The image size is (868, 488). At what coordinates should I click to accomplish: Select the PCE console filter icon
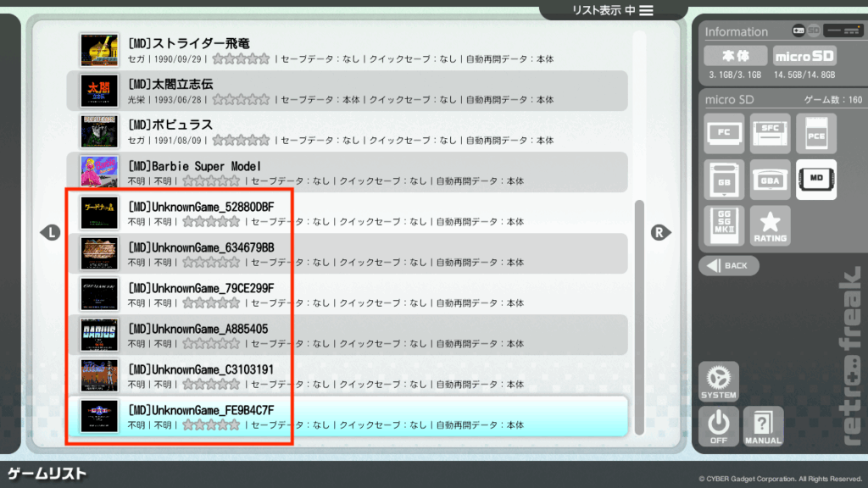click(x=815, y=134)
